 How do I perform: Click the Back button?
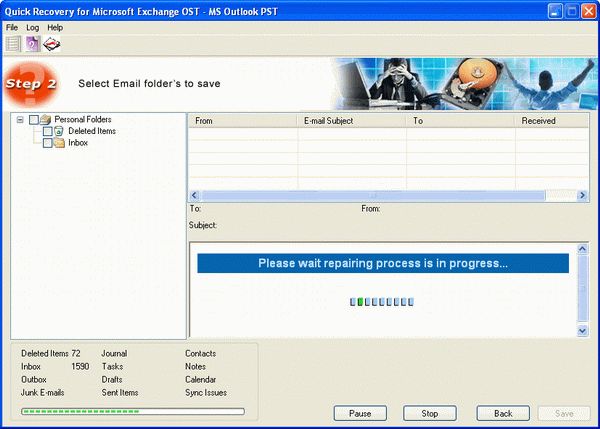click(x=503, y=413)
